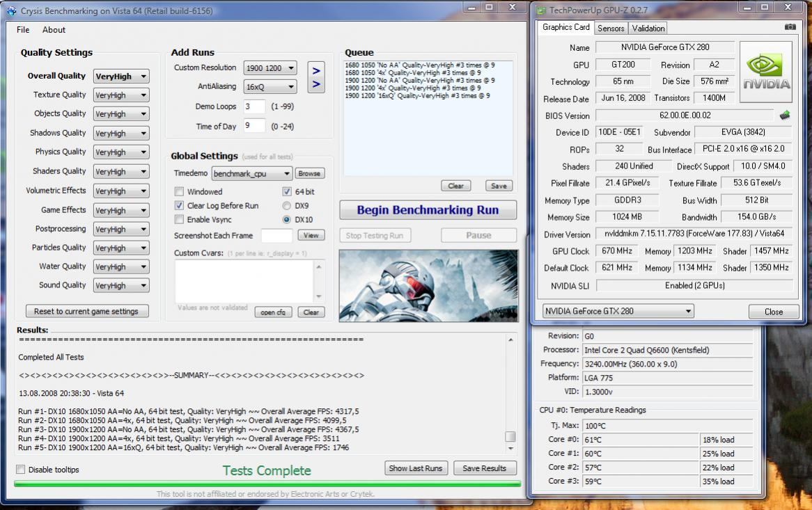
Task: Click the Demo Loops input field
Action: pos(253,106)
